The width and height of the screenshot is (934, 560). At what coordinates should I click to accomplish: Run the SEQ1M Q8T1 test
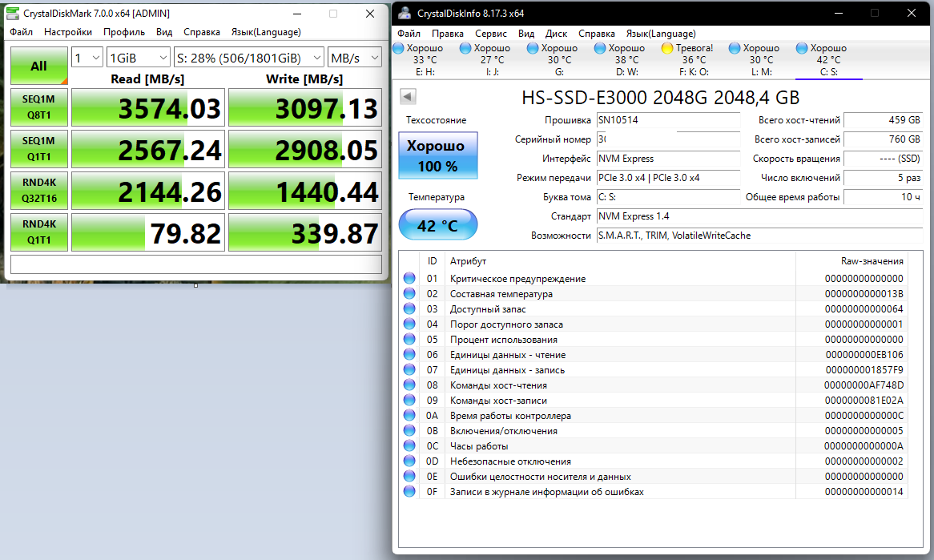click(38, 107)
